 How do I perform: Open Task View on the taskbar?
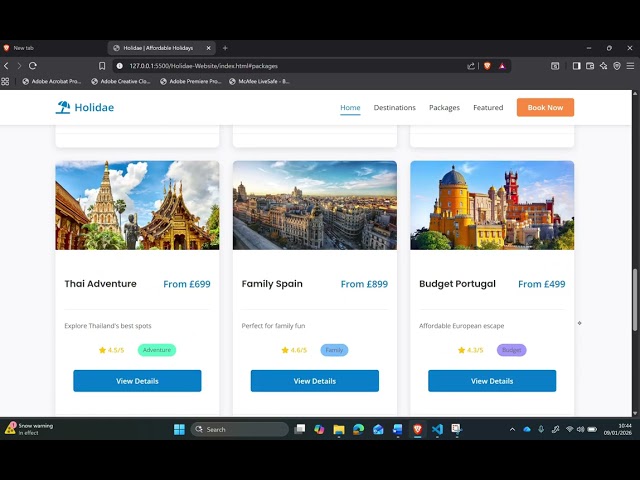point(300,429)
